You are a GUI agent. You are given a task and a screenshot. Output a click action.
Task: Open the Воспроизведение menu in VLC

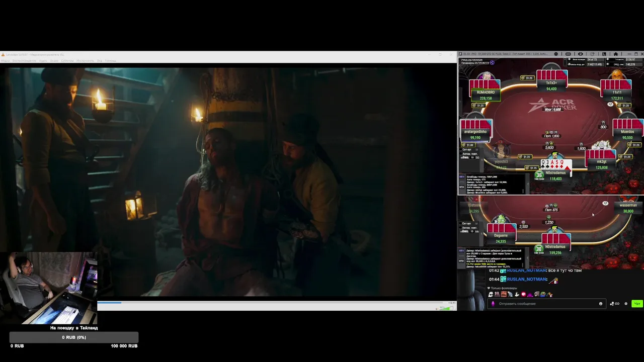tap(24, 60)
